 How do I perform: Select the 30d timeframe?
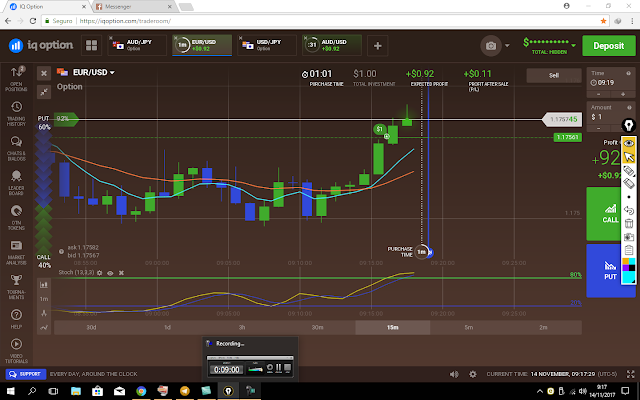(91, 327)
